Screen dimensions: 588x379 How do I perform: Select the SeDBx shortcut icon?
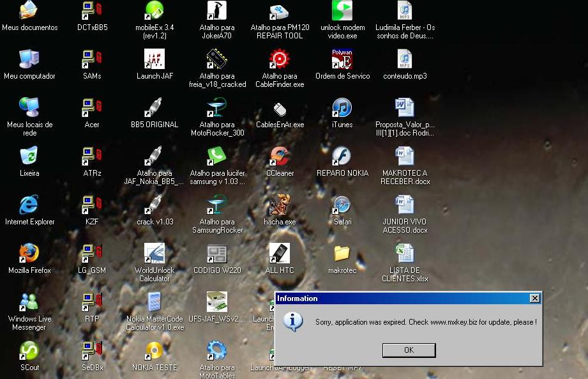point(92,350)
